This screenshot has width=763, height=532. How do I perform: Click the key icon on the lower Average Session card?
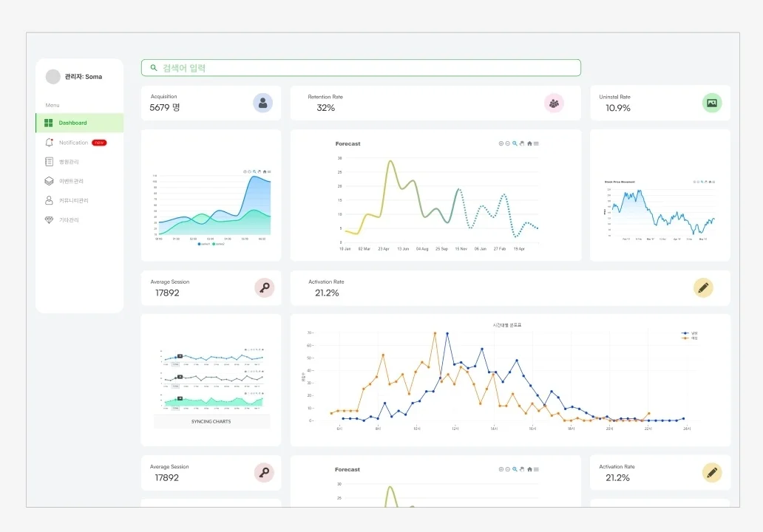(264, 473)
